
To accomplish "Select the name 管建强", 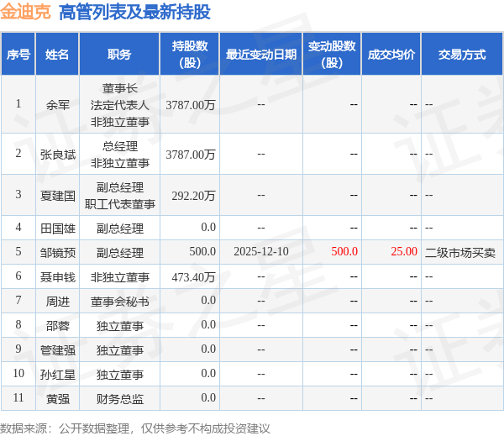I will pyautogui.click(x=58, y=350).
